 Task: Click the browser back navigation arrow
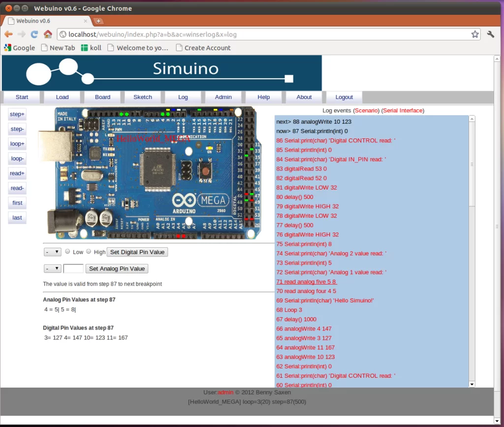coord(8,34)
